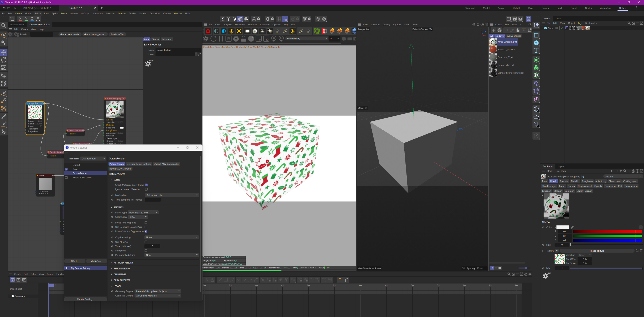This screenshot has height=317, width=644.
Task: Click the red camera icon in Octane toolbar
Action: click(208, 31)
